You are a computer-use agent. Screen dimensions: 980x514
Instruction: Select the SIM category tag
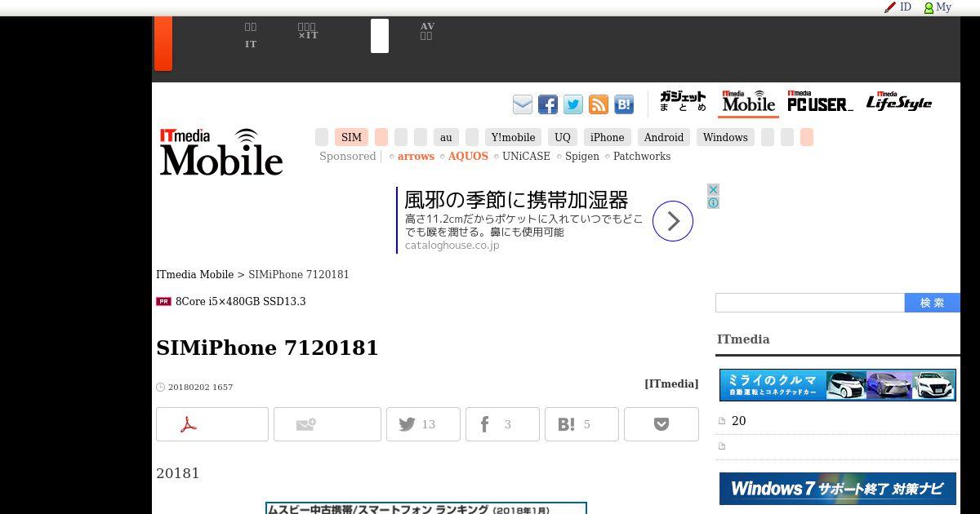point(351,137)
